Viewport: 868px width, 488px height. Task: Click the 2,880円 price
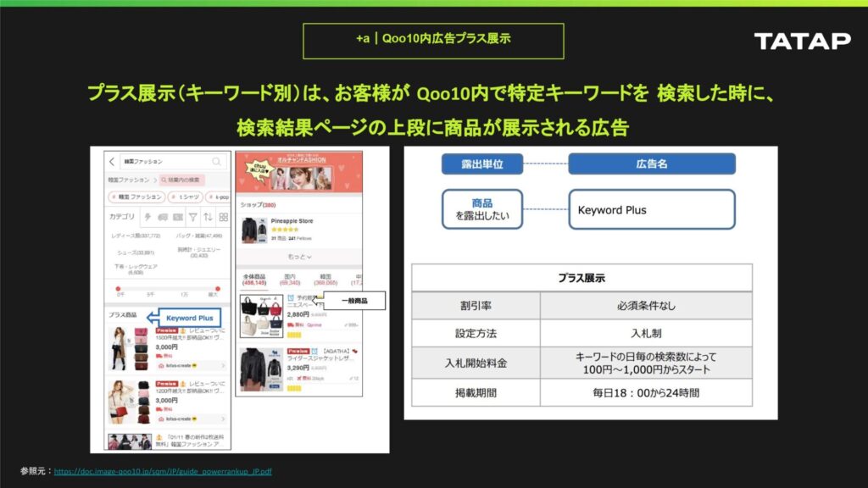298,314
